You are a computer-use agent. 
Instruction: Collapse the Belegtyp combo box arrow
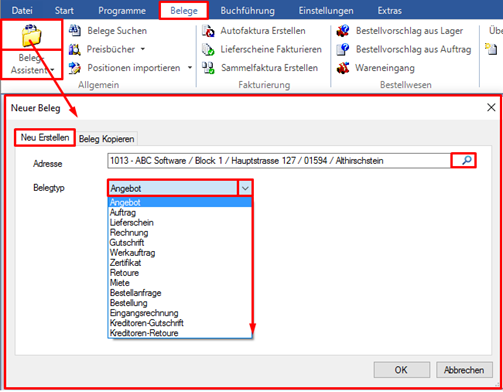245,188
